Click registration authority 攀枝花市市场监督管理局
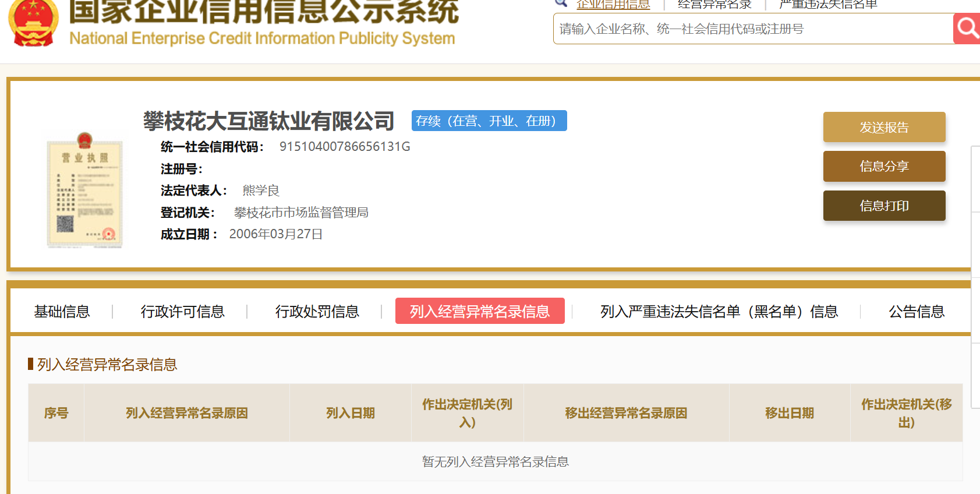This screenshot has width=980, height=494. (301, 213)
